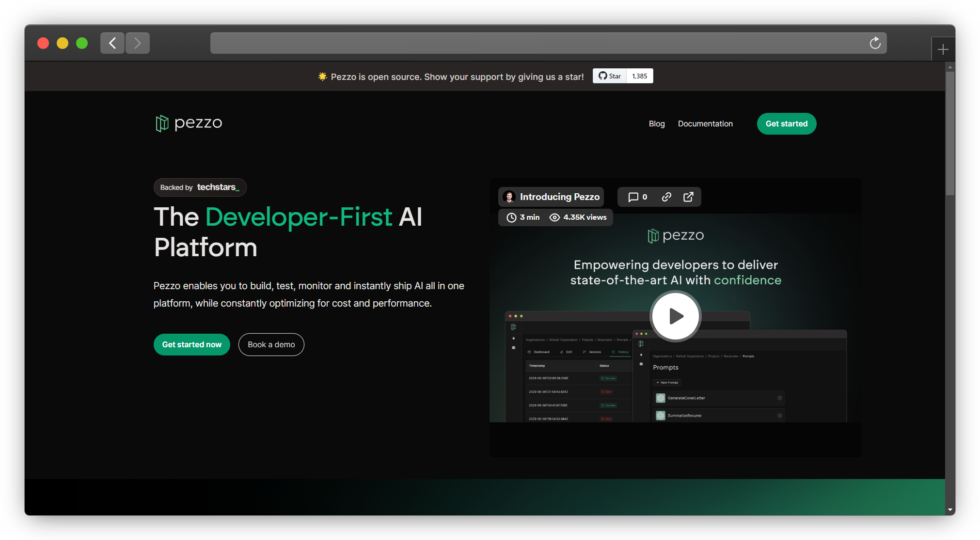Click the video author avatar
Viewport: 980px width, 540px height.
coord(509,197)
